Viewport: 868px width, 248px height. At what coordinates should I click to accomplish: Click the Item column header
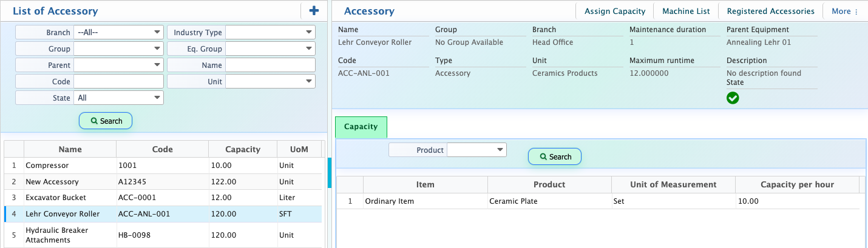click(x=425, y=184)
